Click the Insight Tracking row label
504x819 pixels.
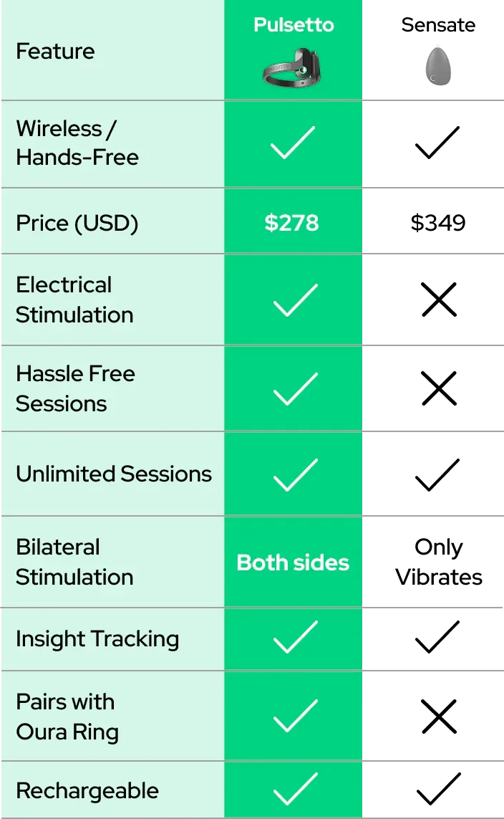[97, 638]
